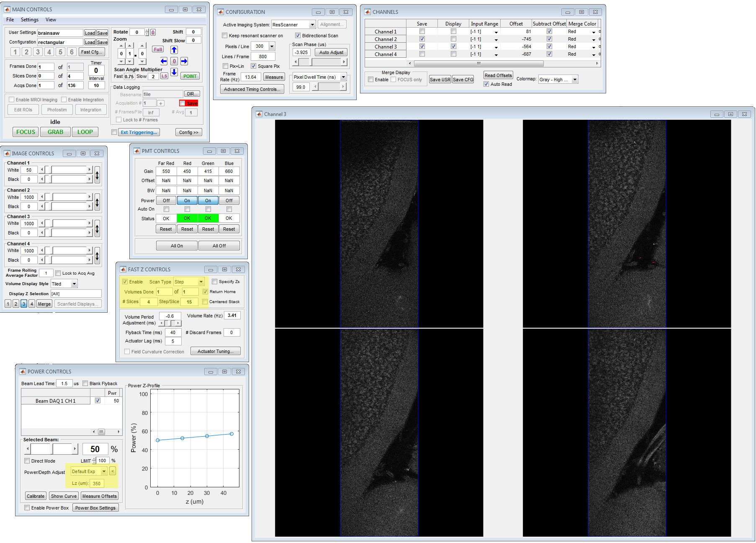Screen dimensions: 756x543
Task: Click down arrow below Zoom ones digit
Action: point(130,62)
